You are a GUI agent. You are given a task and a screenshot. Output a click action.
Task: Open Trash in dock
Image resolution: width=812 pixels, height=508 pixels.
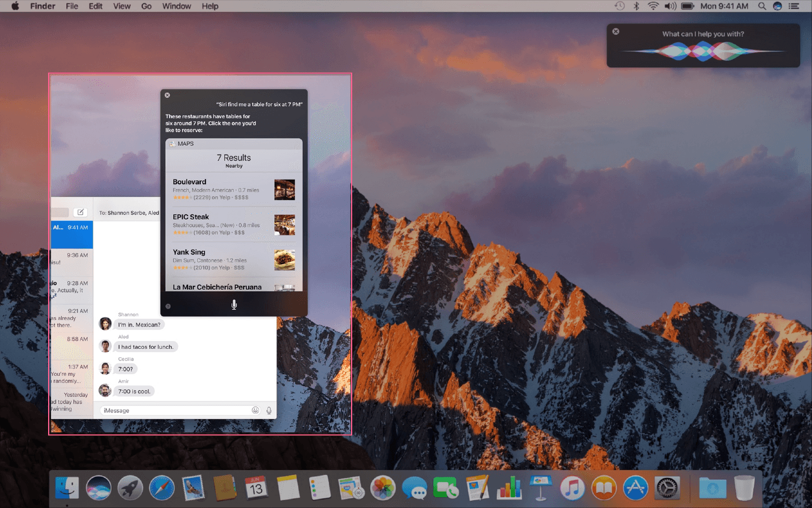point(744,488)
